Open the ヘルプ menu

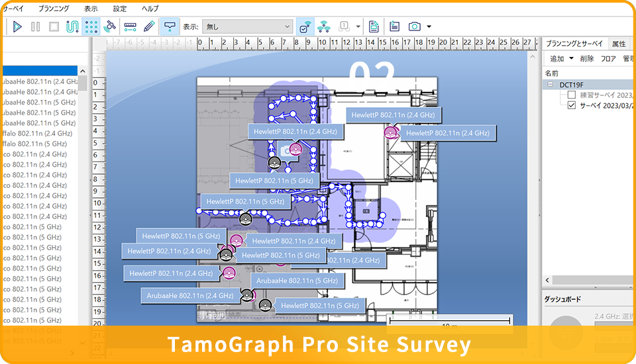(x=150, y=9)
